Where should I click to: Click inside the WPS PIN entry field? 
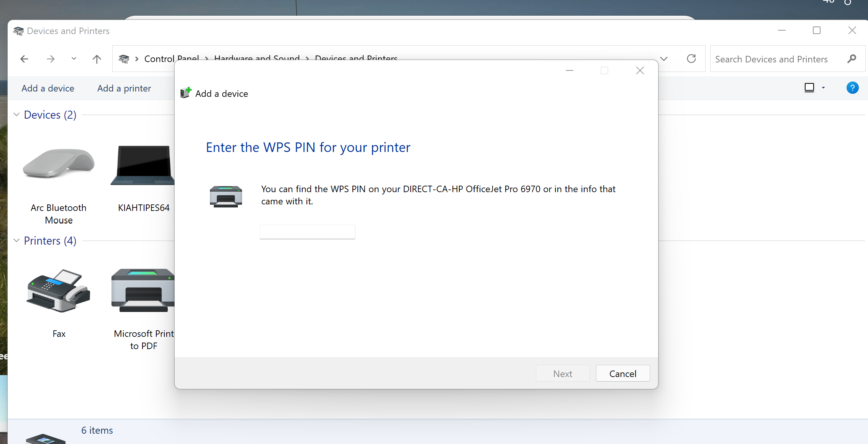point(307,232)
